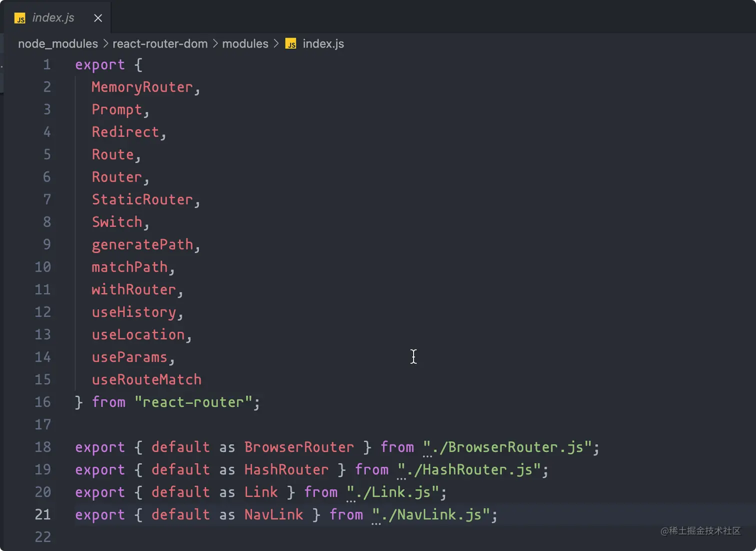756x551 pixels.
Task: Close the index.js editor tab
Action: (x=97, y=17)
